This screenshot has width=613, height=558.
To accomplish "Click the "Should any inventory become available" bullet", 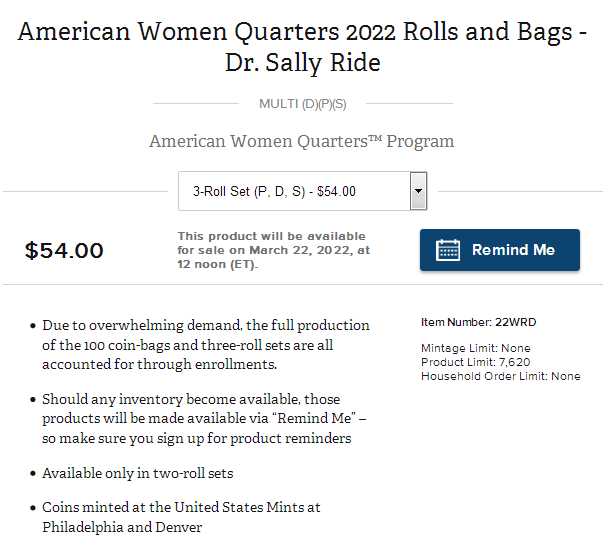I will pos(206,418).
